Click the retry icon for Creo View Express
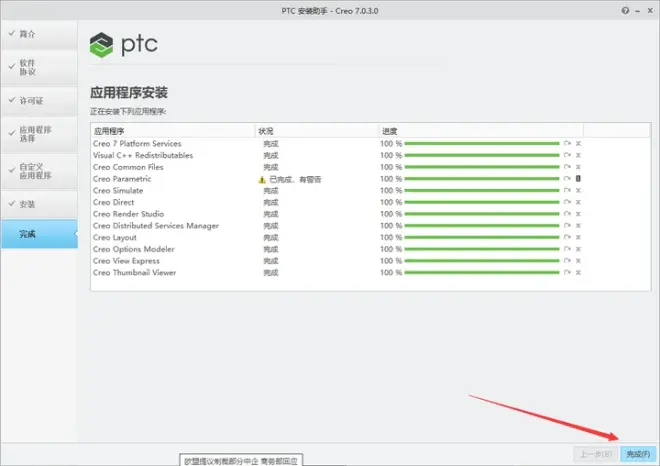 [567, 261]
